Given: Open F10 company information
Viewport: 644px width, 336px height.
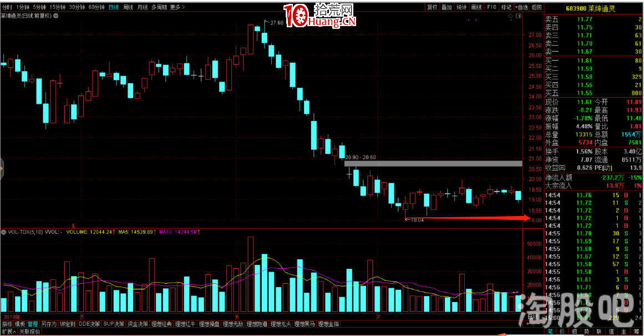Looking at the screenshot, I should click(x=491, y=7).
